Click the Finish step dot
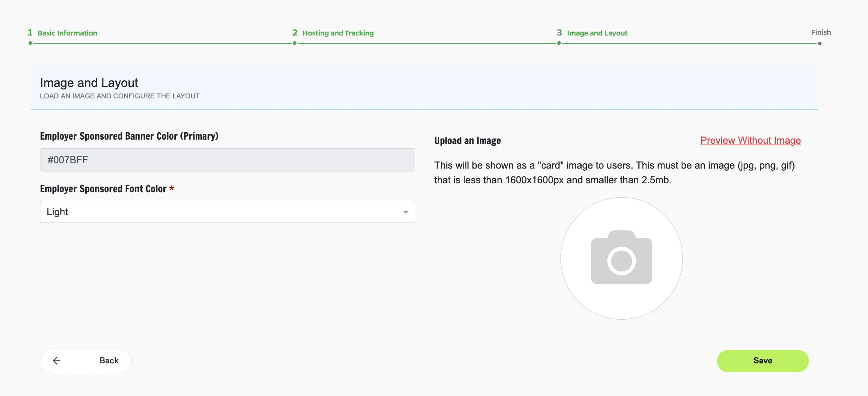This screenshot has height=396, width=868. coord(820,42)
